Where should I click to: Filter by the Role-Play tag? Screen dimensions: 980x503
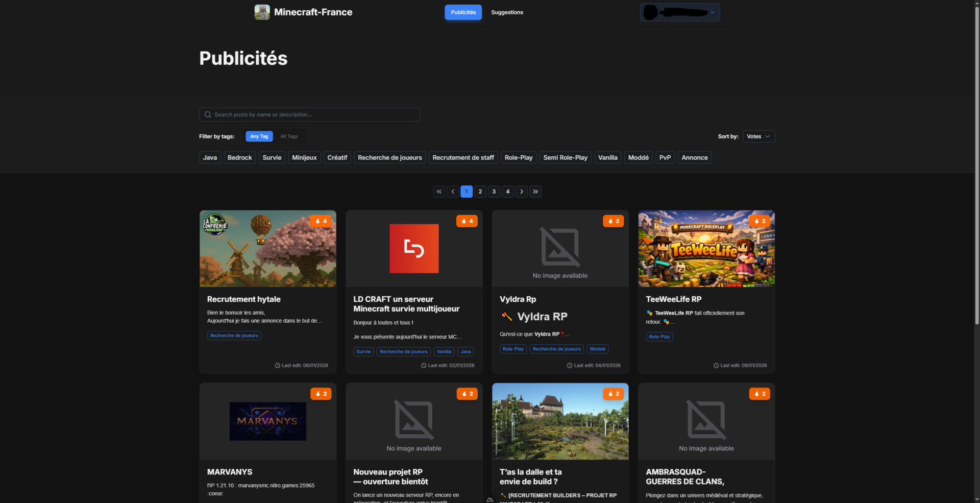pos(518,158)
